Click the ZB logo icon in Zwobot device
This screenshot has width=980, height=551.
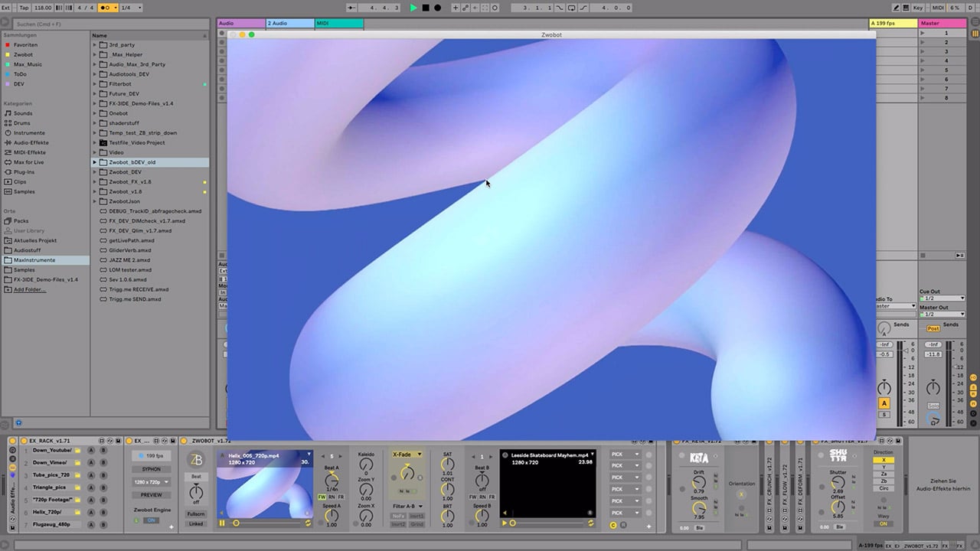[x=196, y=459]
